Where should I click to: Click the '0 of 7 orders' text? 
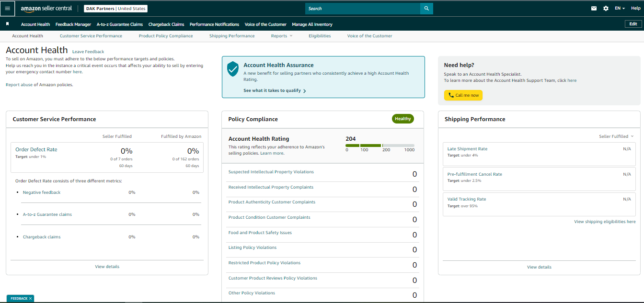121,159
